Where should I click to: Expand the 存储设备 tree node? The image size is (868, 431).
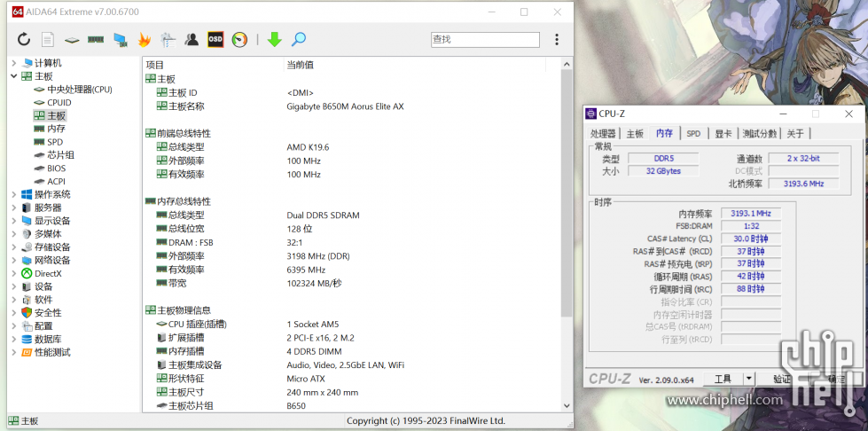coord(14,247)
